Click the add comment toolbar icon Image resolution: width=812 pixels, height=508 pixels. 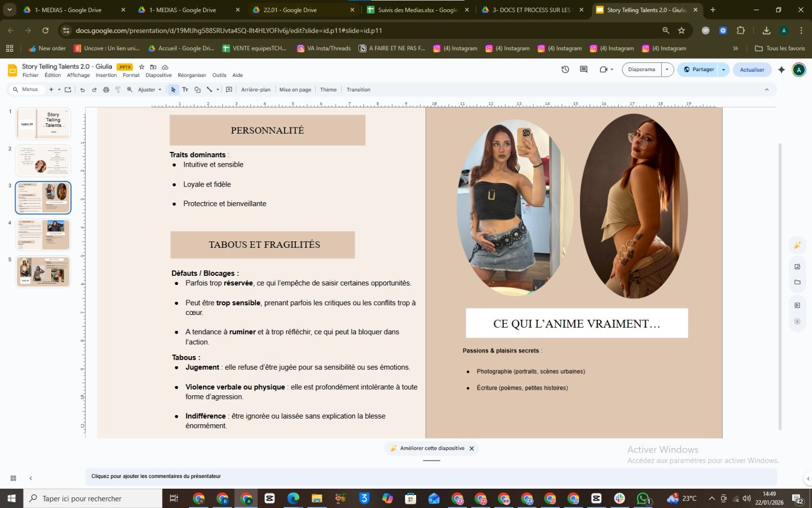click(229, 90)
